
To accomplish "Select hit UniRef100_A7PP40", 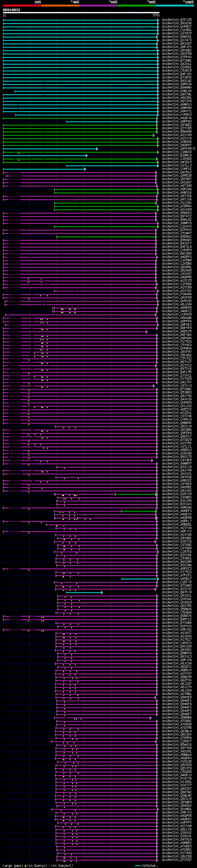I will (x=176, y=57).
